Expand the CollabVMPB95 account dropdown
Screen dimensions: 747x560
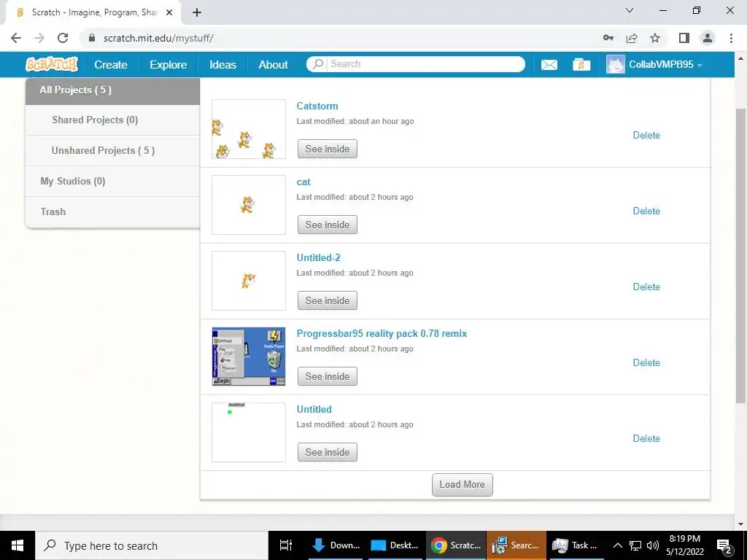700,65
